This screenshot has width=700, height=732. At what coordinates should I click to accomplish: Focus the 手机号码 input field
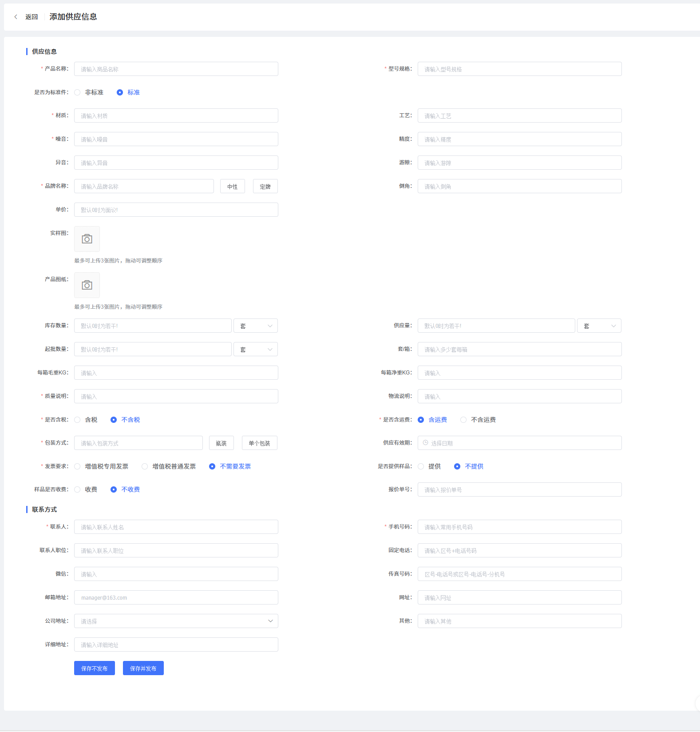point(519,527)
